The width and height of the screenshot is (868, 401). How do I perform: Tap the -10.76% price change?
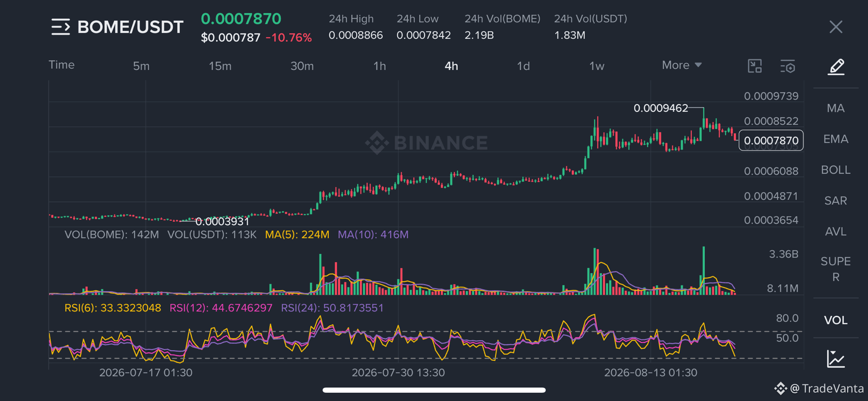click(289, 38)
